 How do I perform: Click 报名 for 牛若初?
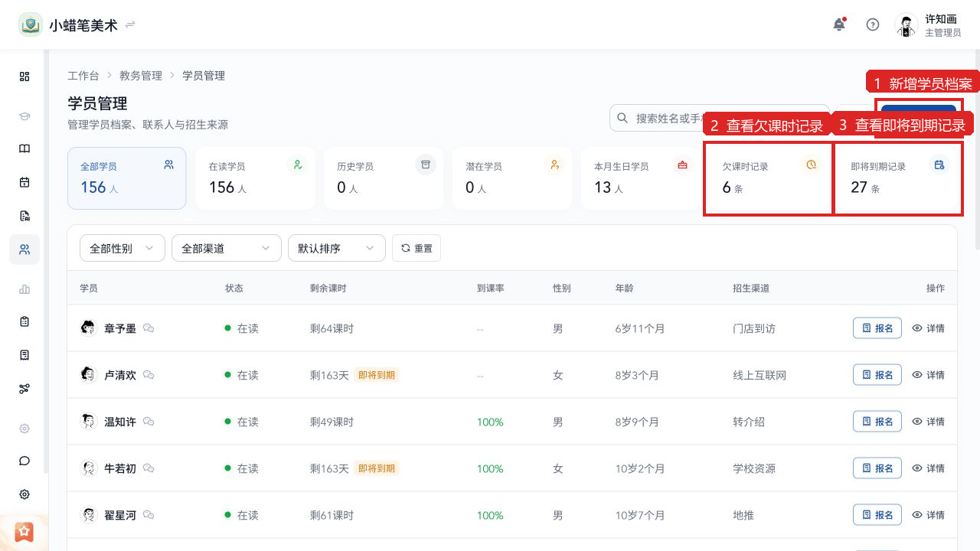point(877,468)
